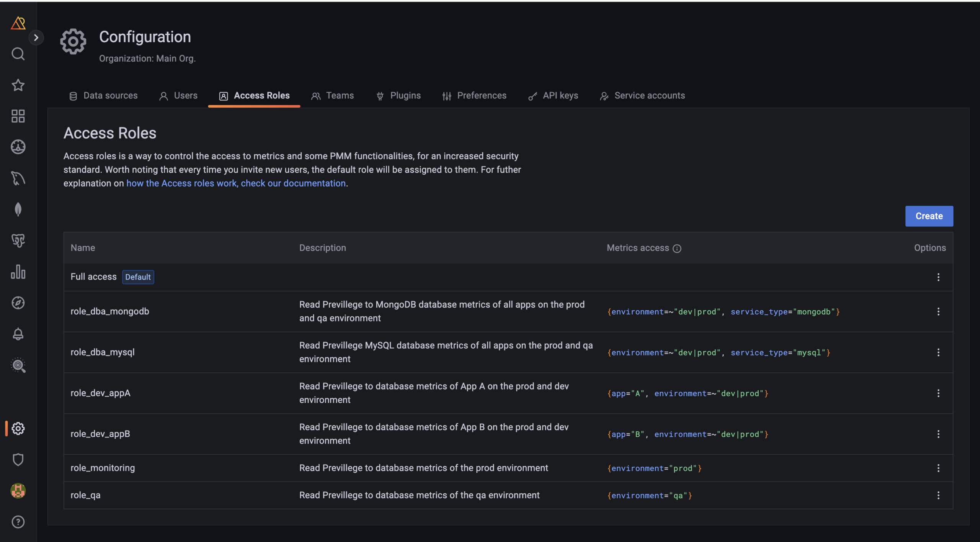980x542 pixels.
Task: Expand the sidebar navigation chevron
Action: (x=36, y=38)
